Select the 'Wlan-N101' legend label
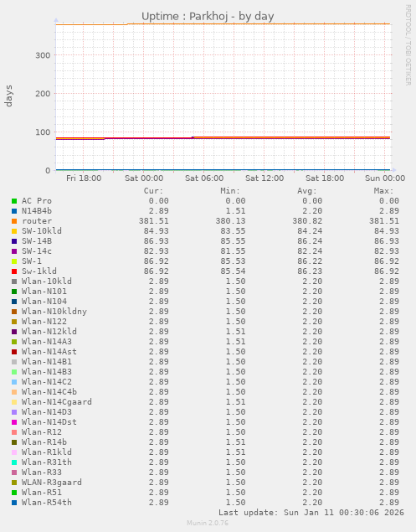The image size is (416, 532). pyautogui.click(x=44, y=292)
